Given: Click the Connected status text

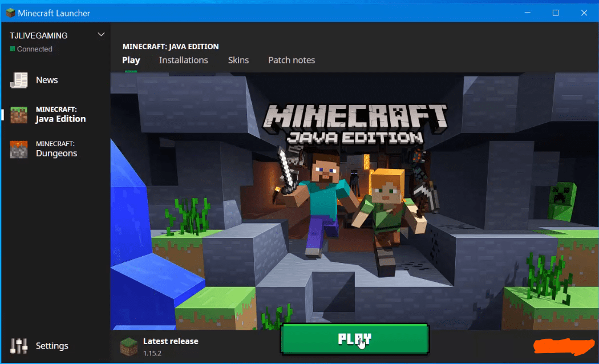Looking at the screenshot, I should point(34,49).
